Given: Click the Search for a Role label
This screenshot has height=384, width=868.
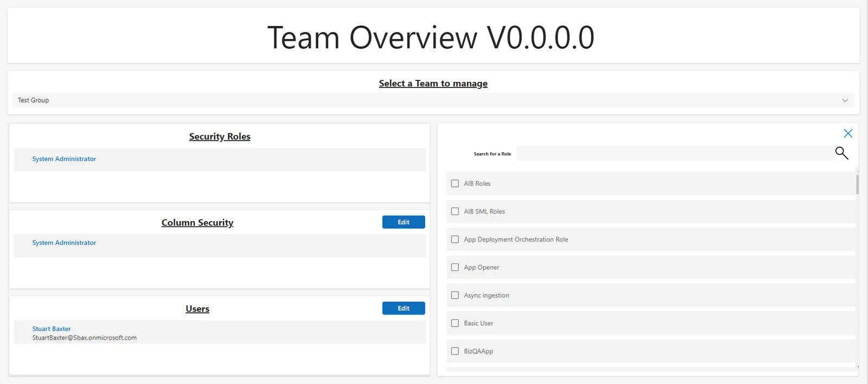Looking at the screenshot, I should (x=493, y=154).
